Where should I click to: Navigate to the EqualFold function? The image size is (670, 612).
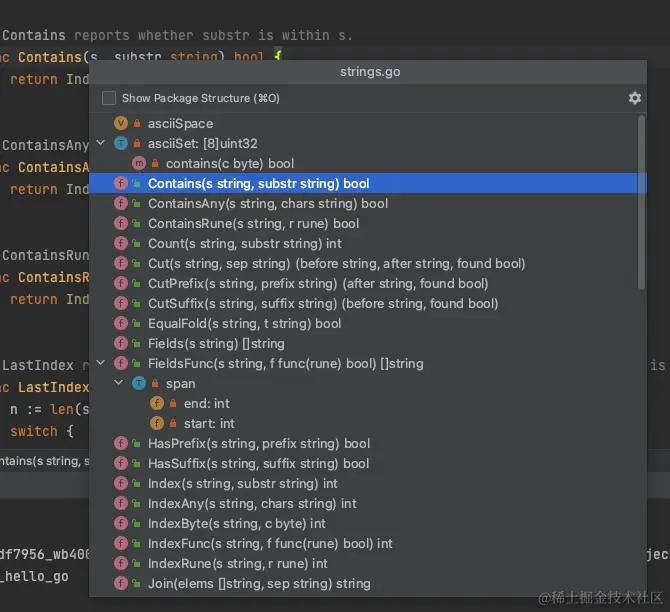244,323
